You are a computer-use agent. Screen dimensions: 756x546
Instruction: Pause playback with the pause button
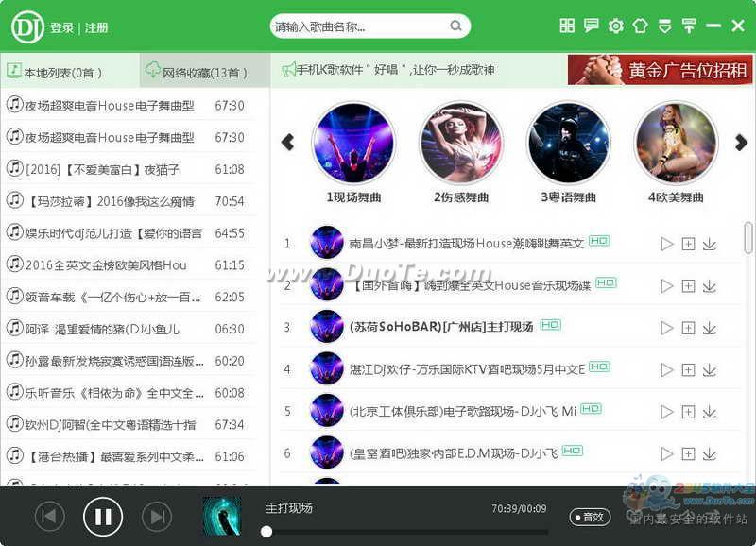[x=103, y=517]
